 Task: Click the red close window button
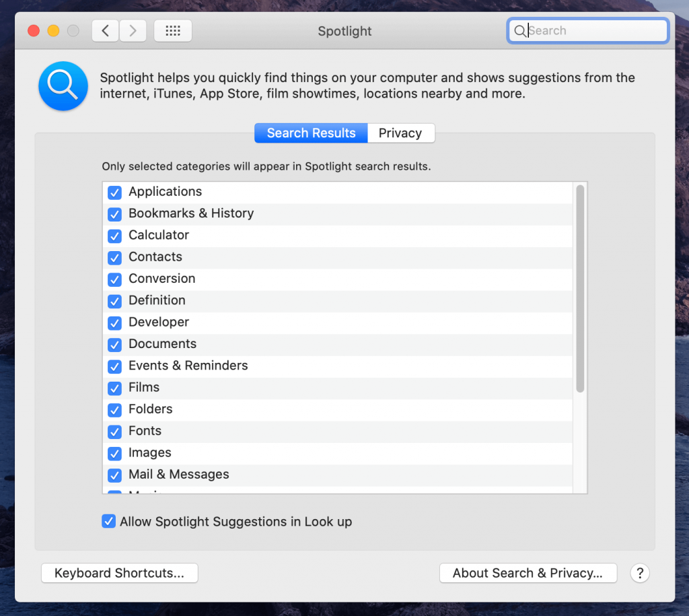tap(34, 31)
